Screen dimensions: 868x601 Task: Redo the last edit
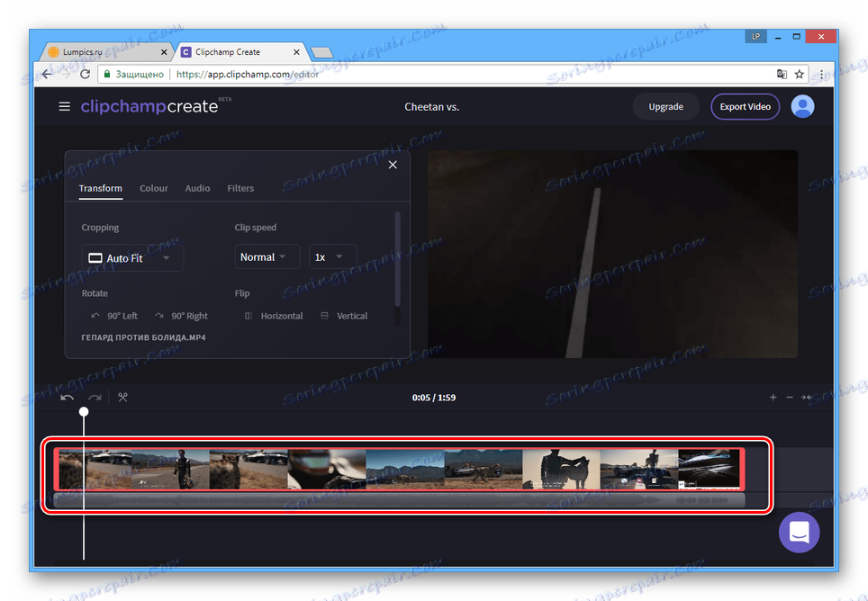pos(95,398)
